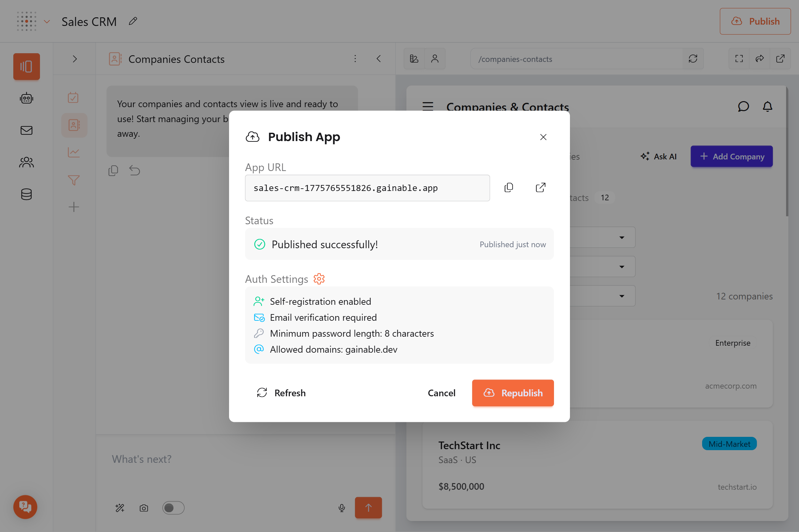
Task: Select the funnel page in page list
Action: (x=74, y=180)
